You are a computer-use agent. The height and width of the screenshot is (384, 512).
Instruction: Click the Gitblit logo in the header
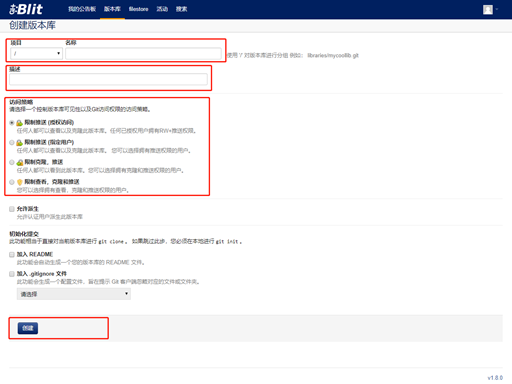point(26,9)
